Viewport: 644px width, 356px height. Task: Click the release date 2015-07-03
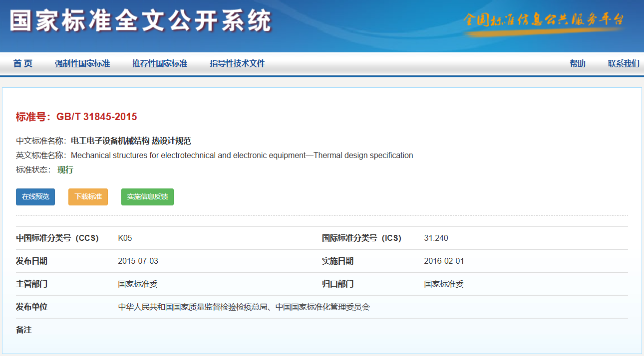point(138,261)
